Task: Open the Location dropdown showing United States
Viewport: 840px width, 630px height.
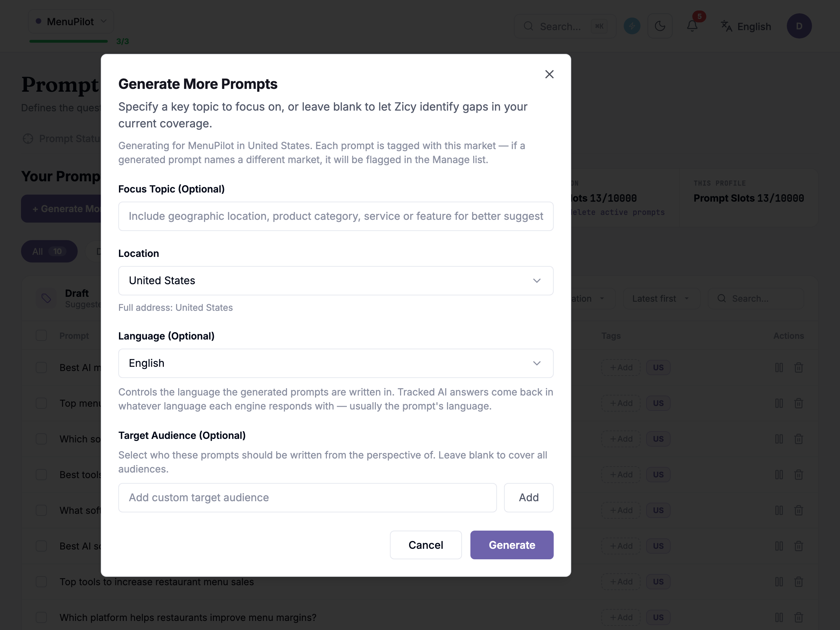Action: (336, 280)
